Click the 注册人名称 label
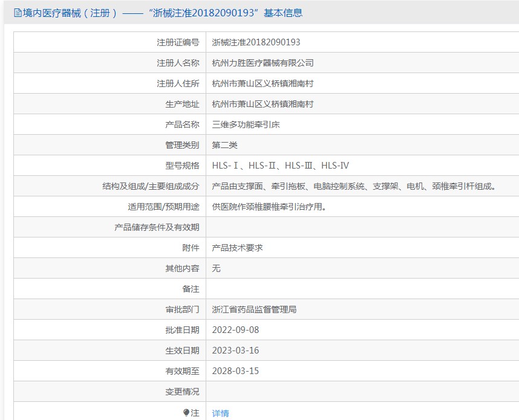This screenshot has height=420, width=519. 178,63
